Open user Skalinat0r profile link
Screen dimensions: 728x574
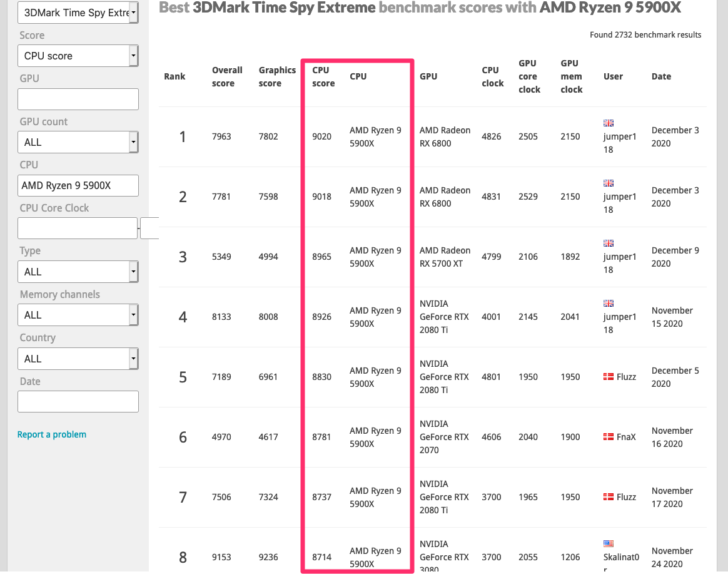pyautogui.click(x=621, y=561)
